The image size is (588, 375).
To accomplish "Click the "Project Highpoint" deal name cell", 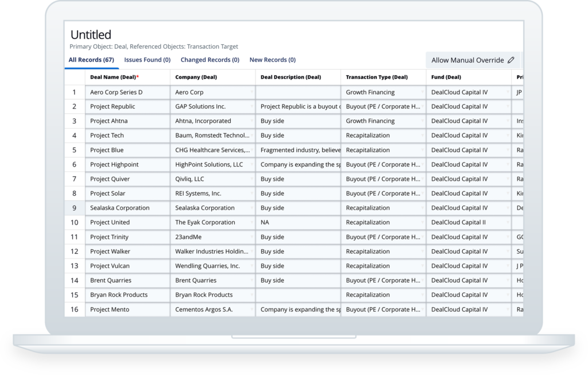I will click(127, 165).
